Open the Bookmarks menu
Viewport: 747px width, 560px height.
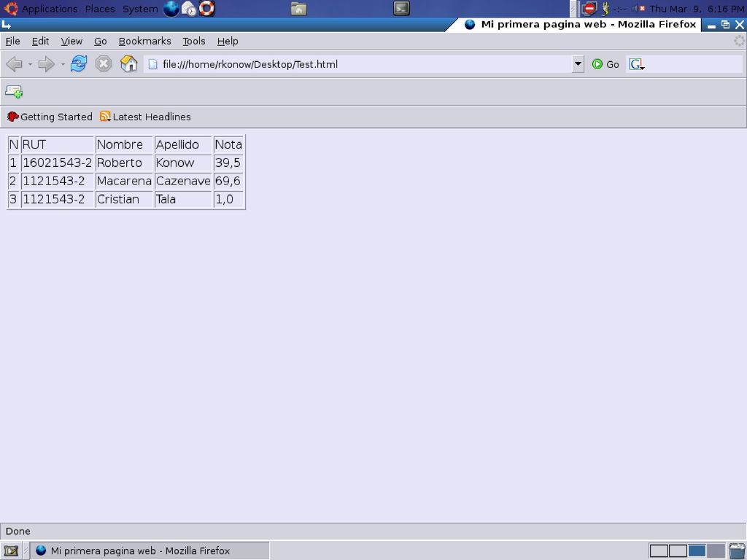coord(145,42)
